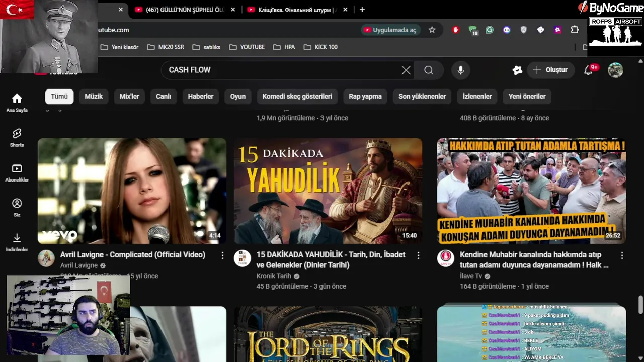Screen dimensions: 644x362
Task: Select the Haberler filter chip
Action: 201,96
